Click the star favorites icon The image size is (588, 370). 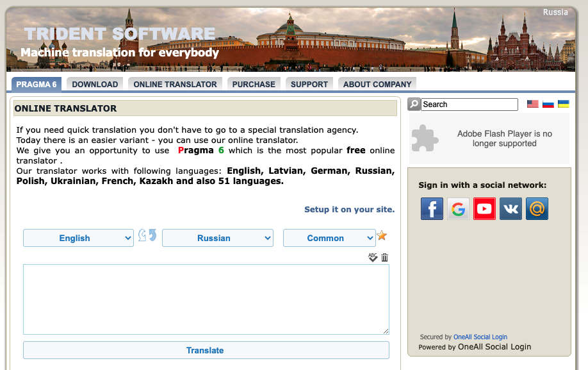(x=382, y=236)
